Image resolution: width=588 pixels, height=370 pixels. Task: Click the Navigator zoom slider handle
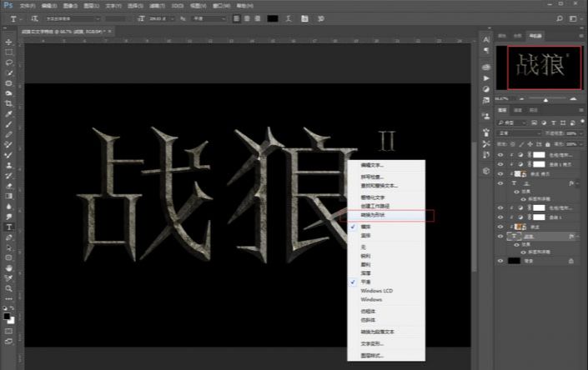pos(545,100)
